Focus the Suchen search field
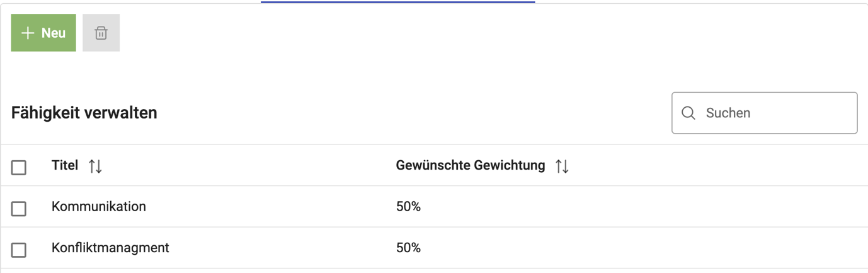The image size is (868, 273). click(778, 113)
